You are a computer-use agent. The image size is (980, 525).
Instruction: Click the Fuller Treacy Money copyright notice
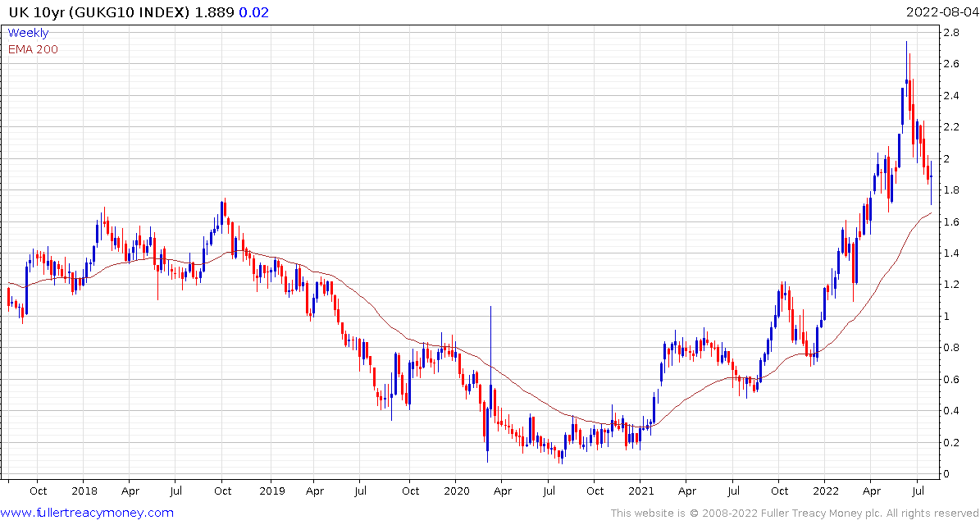tap(795, 514)
